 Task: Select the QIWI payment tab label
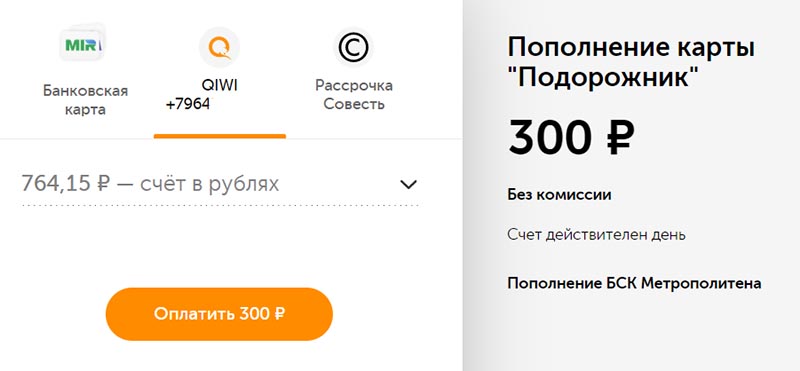tap(219, 85)
